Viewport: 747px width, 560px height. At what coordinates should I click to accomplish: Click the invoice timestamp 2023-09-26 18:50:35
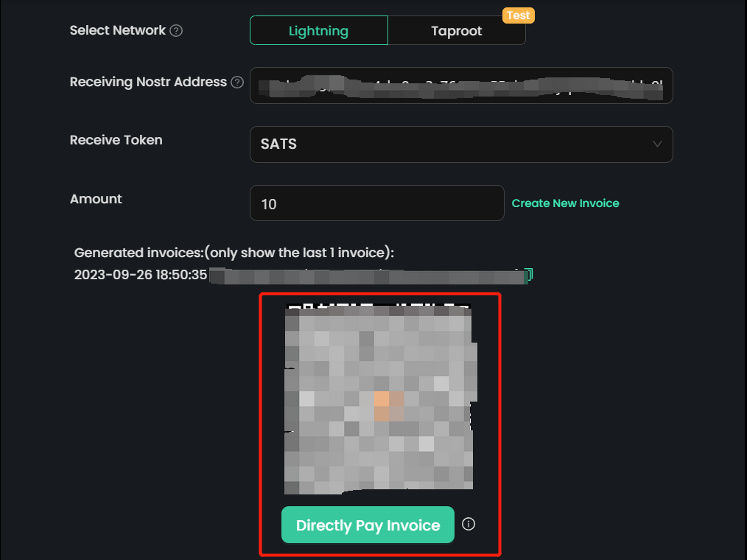(x=141, y=275)
